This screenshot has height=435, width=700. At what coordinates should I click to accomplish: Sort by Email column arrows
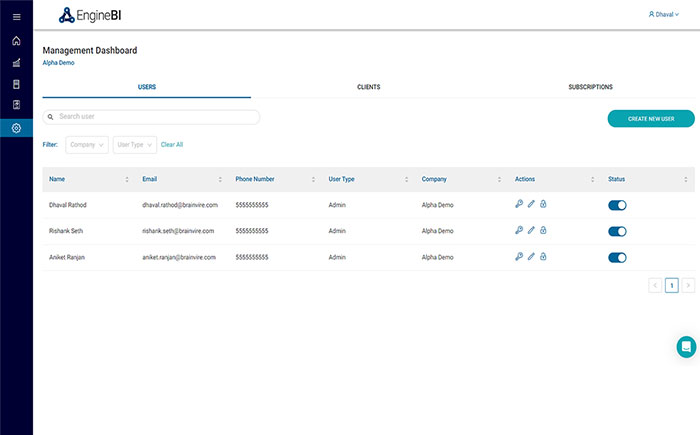click(220, 179)
